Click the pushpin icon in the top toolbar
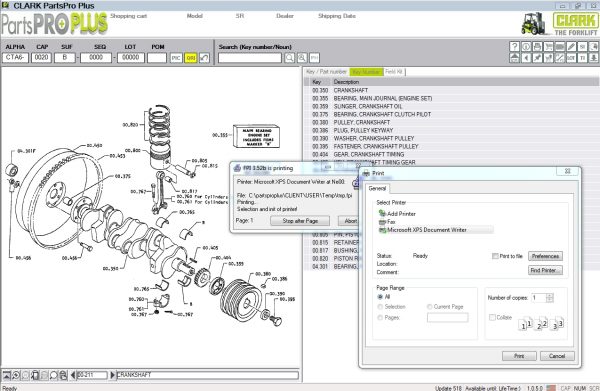 tap(537, 58)
